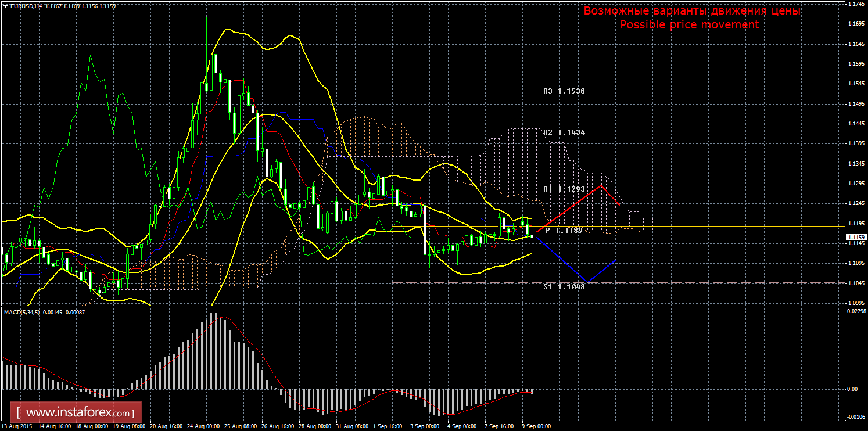The height and width of the screenshot is (431, 868).
Task: Click the triangle arrow before EURUSD,H4
Action: coord(5,6)
